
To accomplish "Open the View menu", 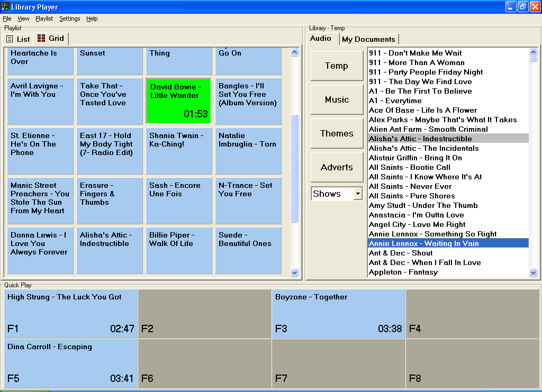I will tap(23, 19).
